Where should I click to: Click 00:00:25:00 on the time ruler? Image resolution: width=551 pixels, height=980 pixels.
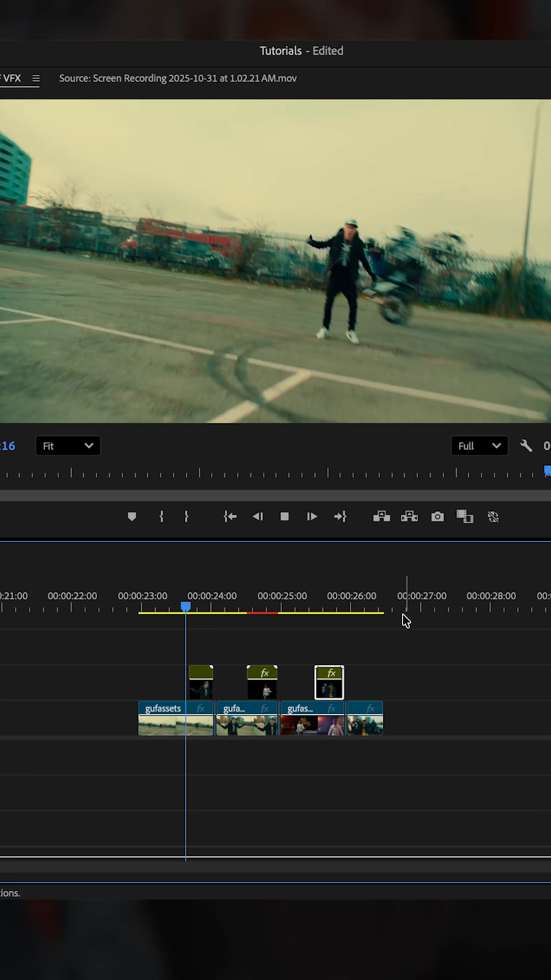(x=282, y=596)
